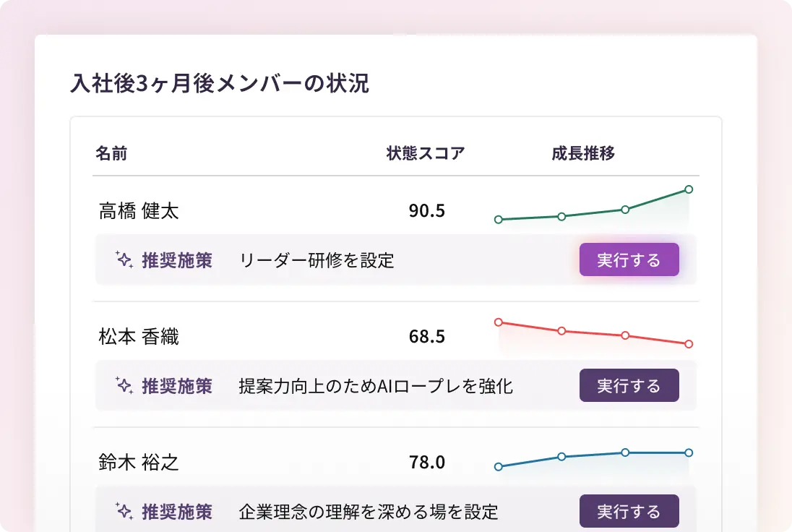792x532 pixels.
Task: Click the 名前 column header
Action: (x=111, y=153)
